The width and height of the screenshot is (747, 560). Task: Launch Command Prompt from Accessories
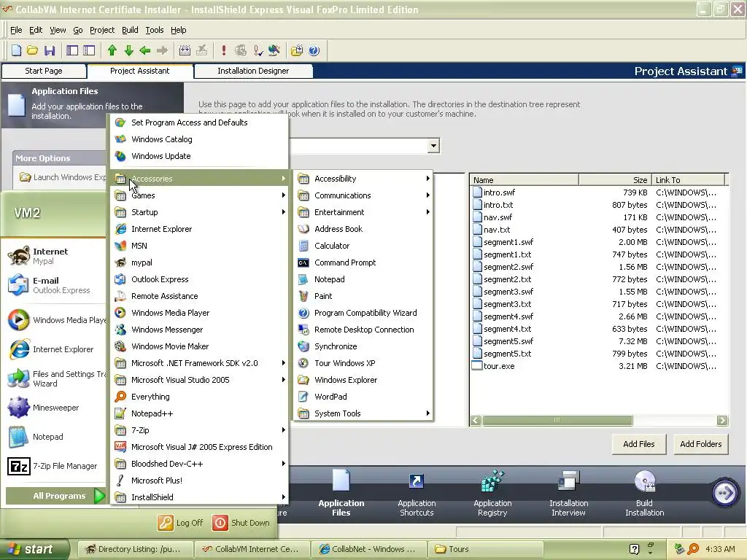click(363, 262)
